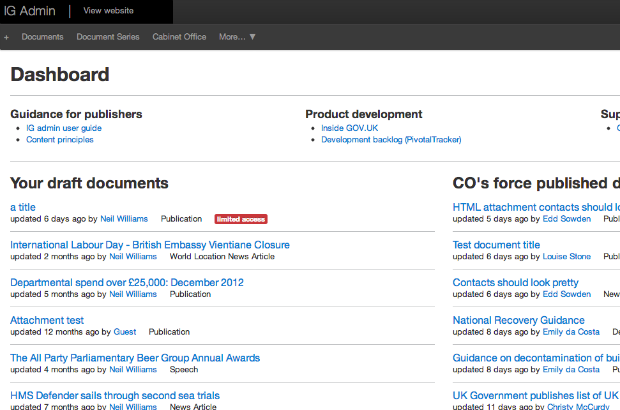Click the limited access red badge

tap(241, 219)
